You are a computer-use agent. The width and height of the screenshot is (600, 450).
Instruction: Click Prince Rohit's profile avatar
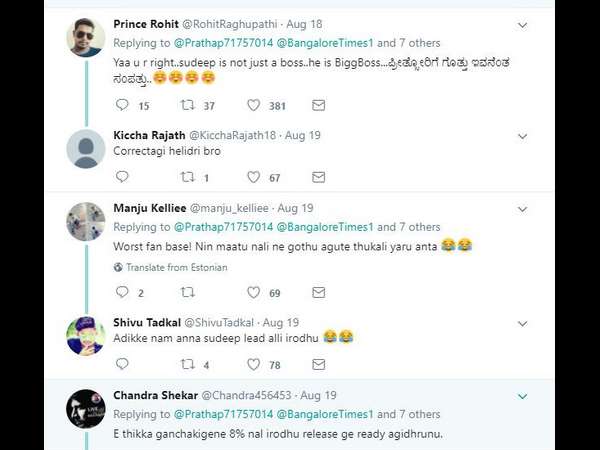coord(85,38)
